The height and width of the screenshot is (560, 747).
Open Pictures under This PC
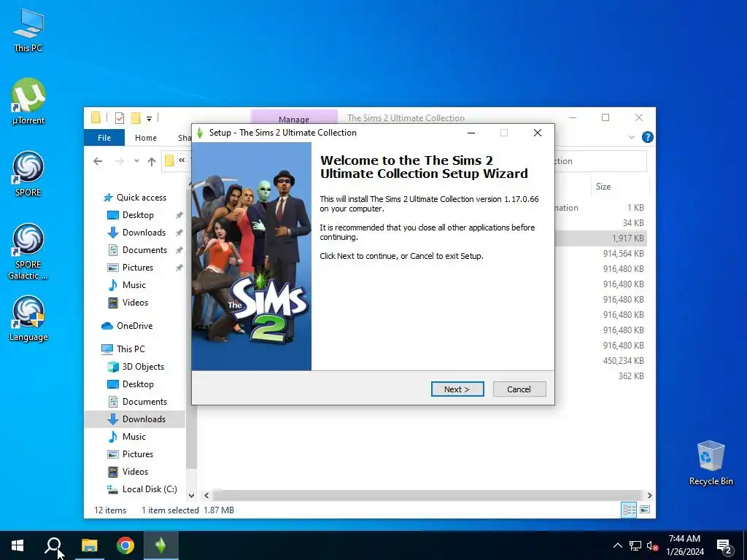click(138, 454)
